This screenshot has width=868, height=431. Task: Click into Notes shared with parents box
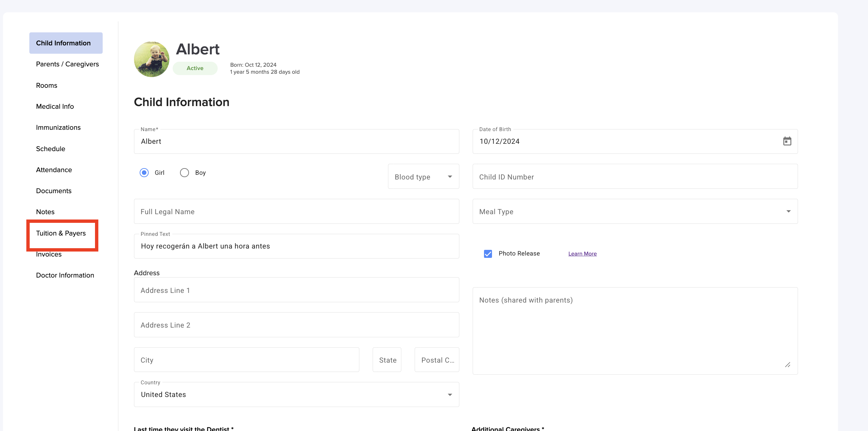pyautogui.click(x=634, y=331)
